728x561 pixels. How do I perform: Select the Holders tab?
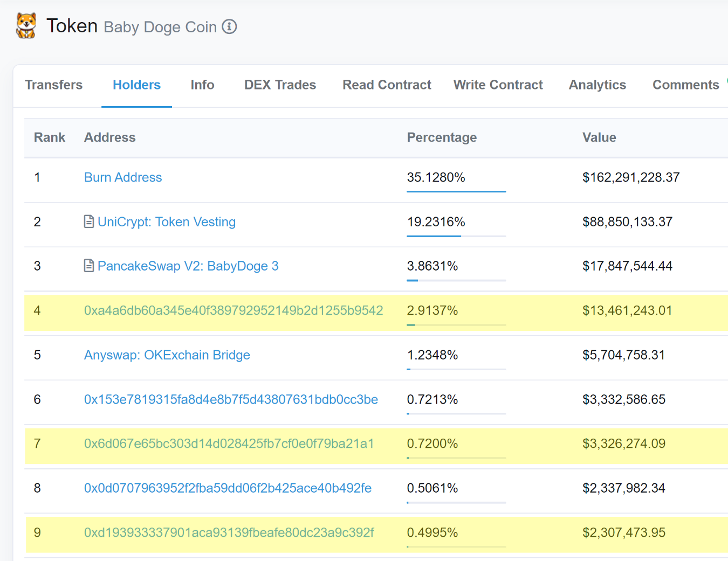point(136,85)
